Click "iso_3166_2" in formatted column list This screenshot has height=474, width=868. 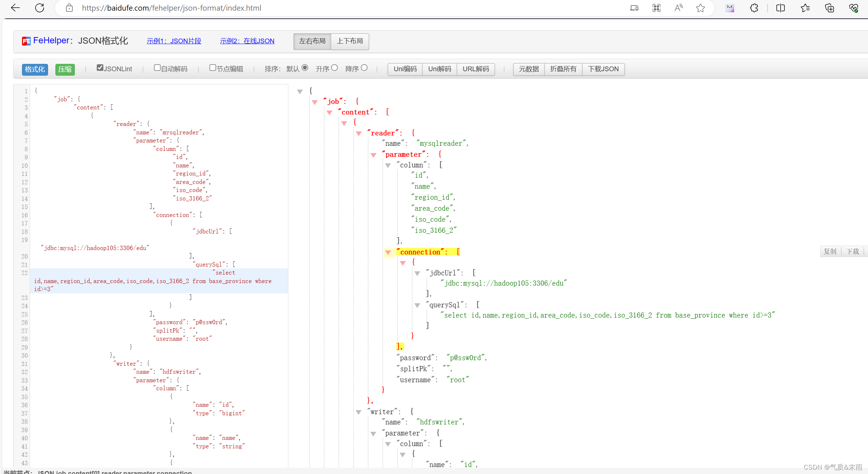click(x=434, y=231)
